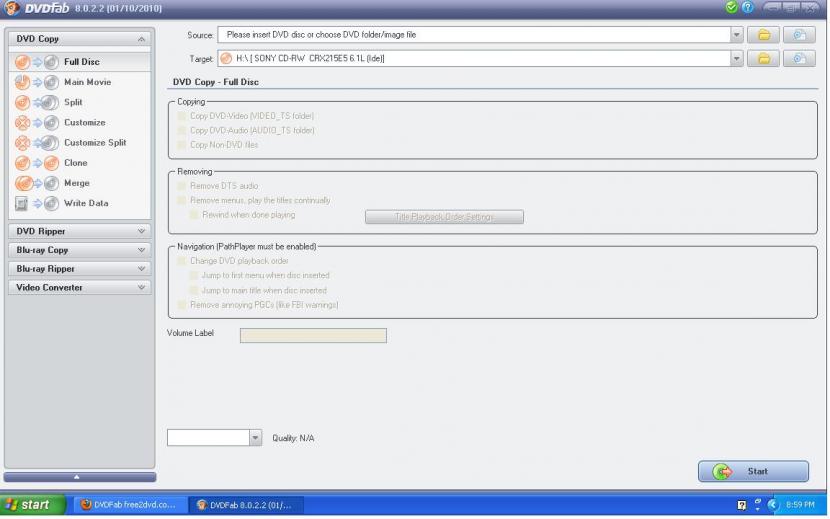This screenshot has width=830, height=519.
Task: Open Title Playback Order Settings
Action: point(446,218)
